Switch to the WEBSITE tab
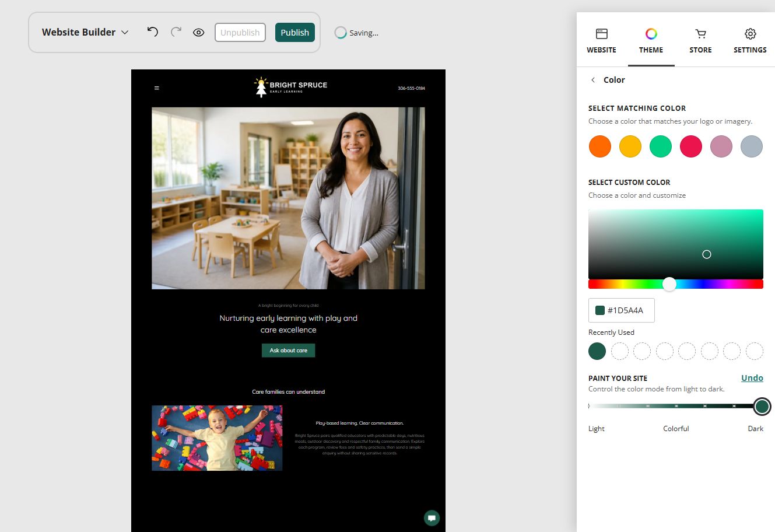The width and height of the screenshot is (775, 532). point(601,41)
